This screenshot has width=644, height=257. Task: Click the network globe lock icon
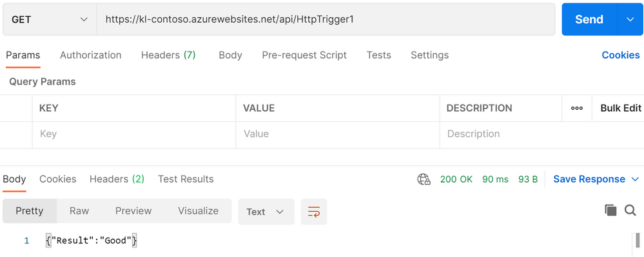424,180
